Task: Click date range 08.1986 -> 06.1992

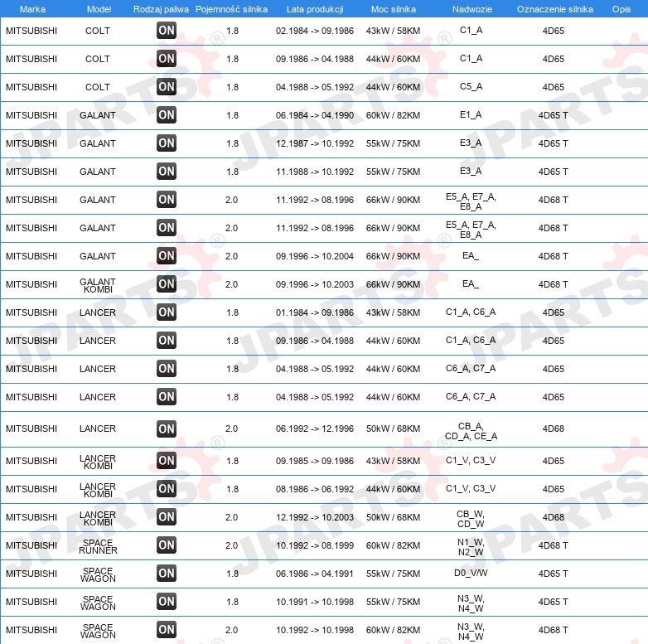Action: 315,489
